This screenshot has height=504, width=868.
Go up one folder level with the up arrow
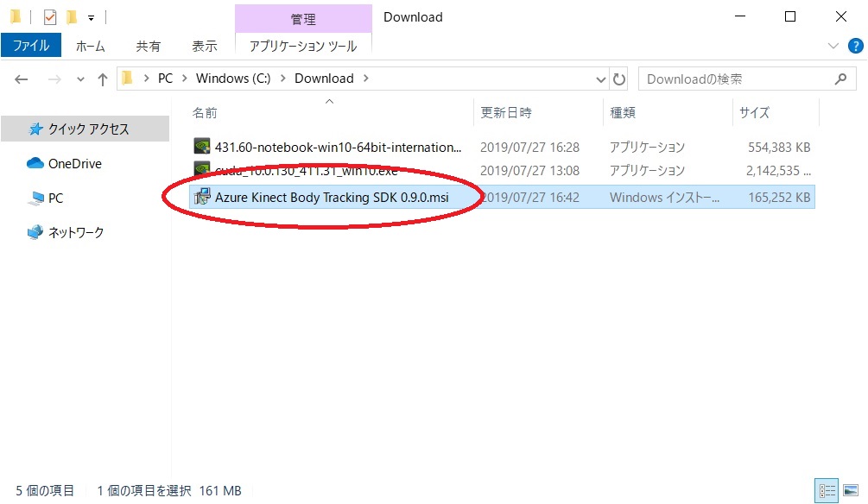click(x=103, y=79)
